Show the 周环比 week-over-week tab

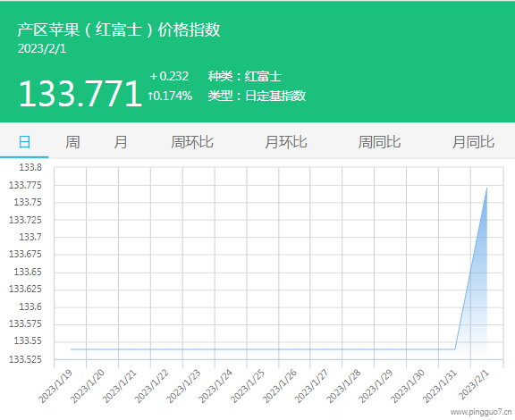(x=192, y=142)
